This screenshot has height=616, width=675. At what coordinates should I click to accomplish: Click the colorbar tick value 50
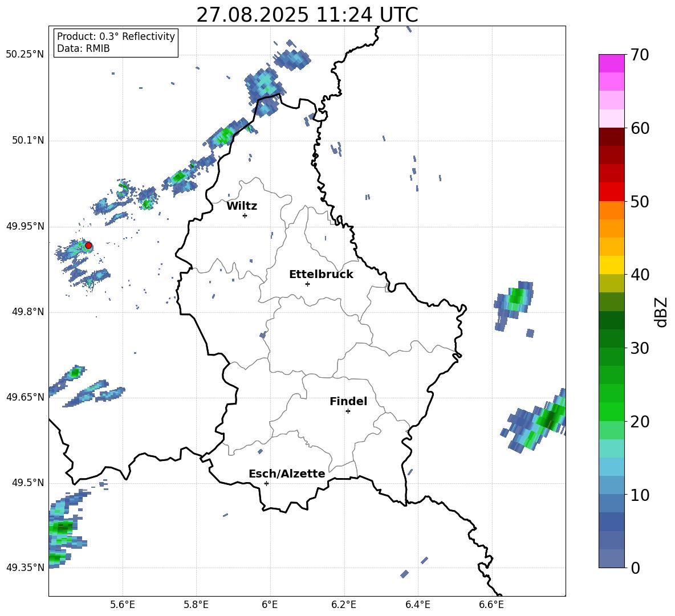coord(640,202)
